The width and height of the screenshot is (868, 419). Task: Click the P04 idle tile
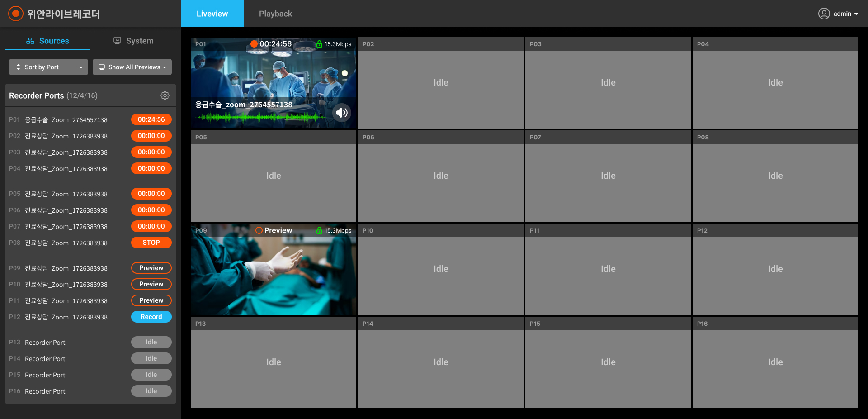pos(775,83)
